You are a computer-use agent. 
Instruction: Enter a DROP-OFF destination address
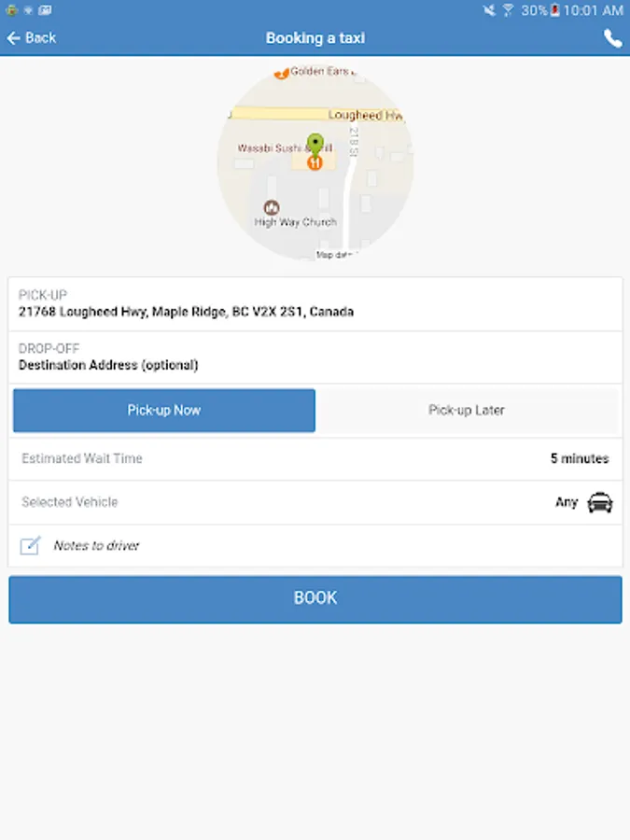click(x=315, y=357)
